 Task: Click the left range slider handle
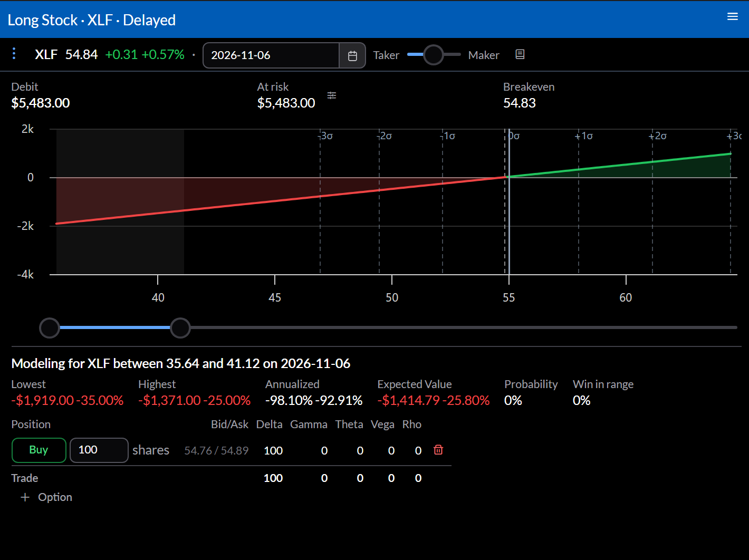click(50, 327)
